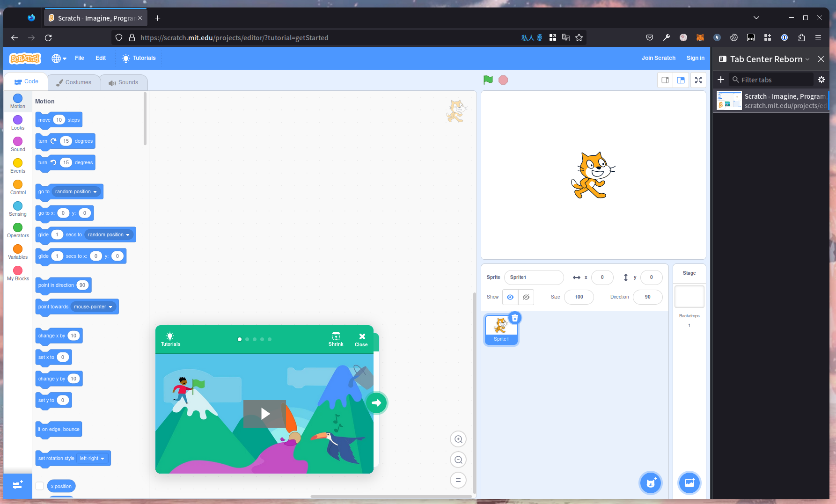
Task: Close the tutorial card
Action: point(361,339)
